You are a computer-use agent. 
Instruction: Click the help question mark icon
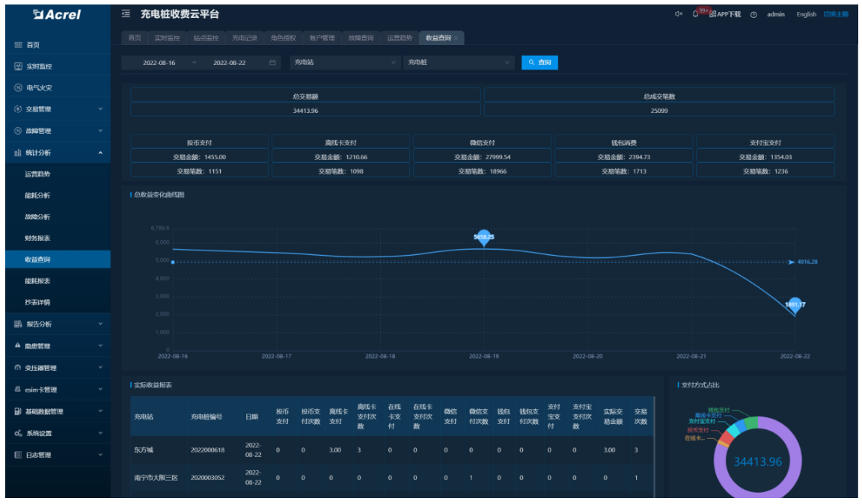pyautogui.click(x=754, y=15)
